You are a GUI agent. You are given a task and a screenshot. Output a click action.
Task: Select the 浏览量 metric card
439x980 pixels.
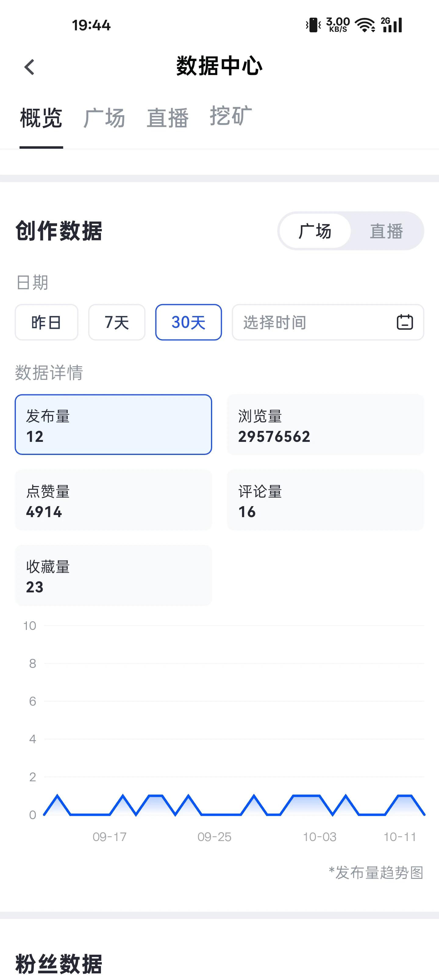[x=326, y=424]
